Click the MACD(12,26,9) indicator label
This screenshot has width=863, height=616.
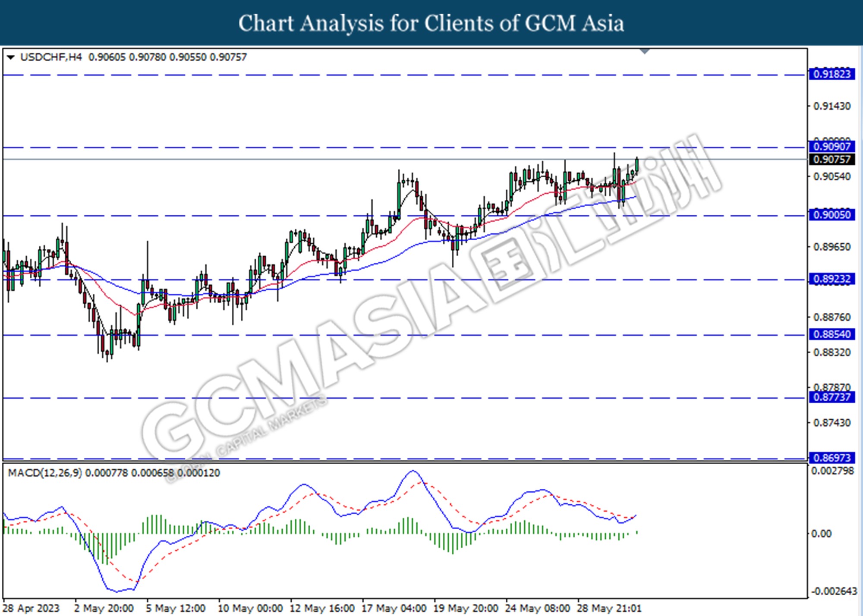coord(44,473)
